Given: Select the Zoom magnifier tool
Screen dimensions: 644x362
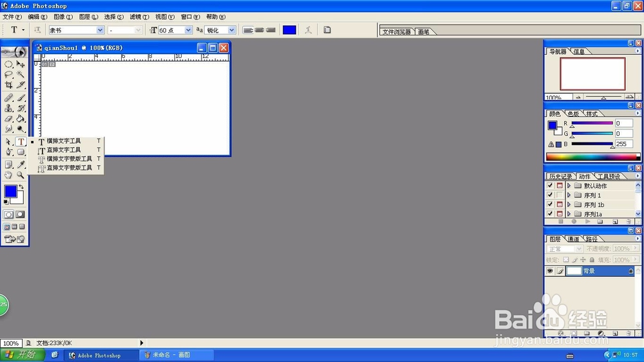Looking at the screenshot, I should (x=21, y=175).
